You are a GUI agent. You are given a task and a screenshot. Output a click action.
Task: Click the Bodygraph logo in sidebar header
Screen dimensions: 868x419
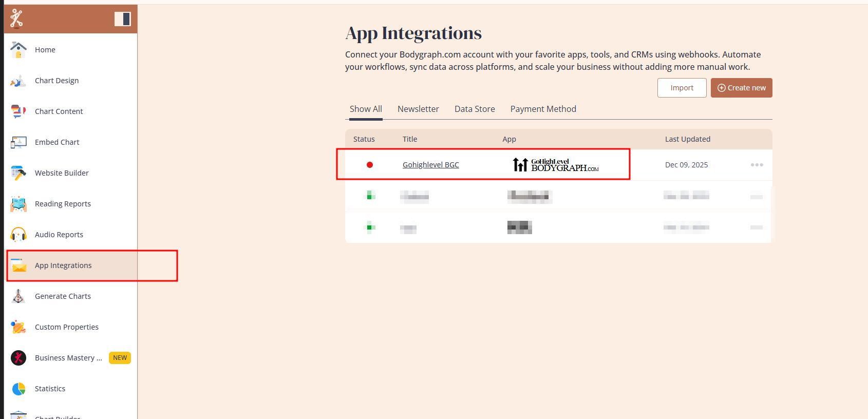pos(16,18)
